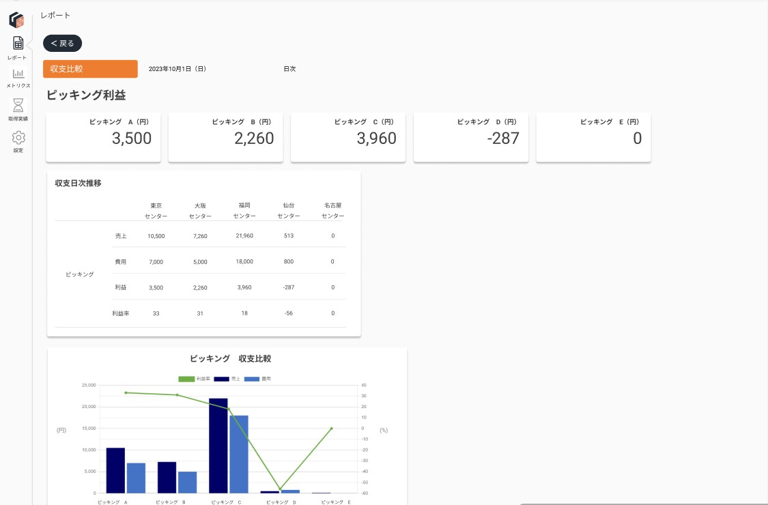The height and width of the screenshot is (505, 768).
Task: Click the ピッキング D x-axis label
Action: (x=281, y=502)
